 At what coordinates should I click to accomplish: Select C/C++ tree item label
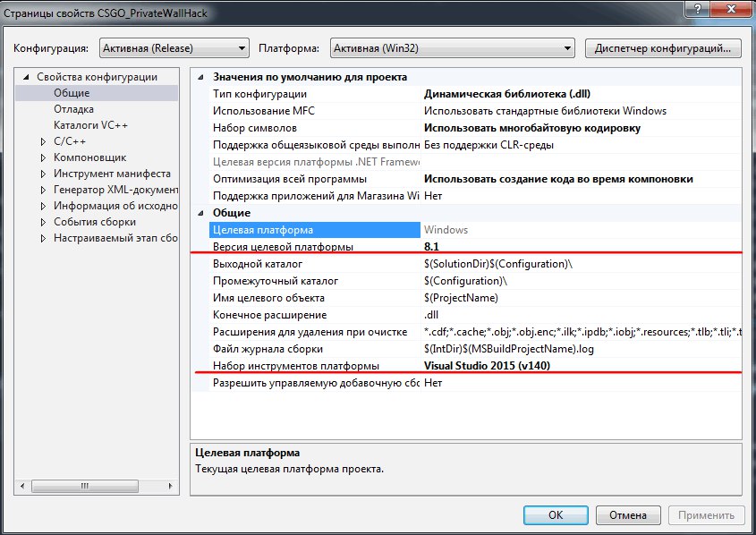click(70, 141)
